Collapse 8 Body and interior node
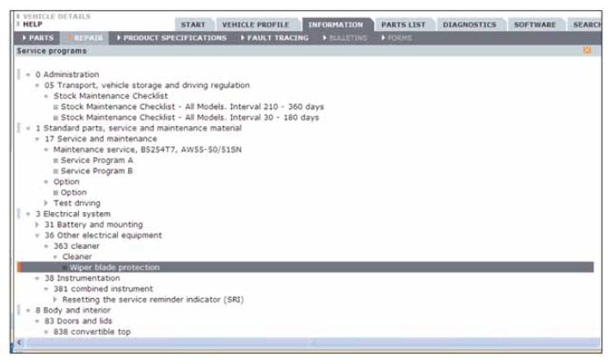 [28, 310]
